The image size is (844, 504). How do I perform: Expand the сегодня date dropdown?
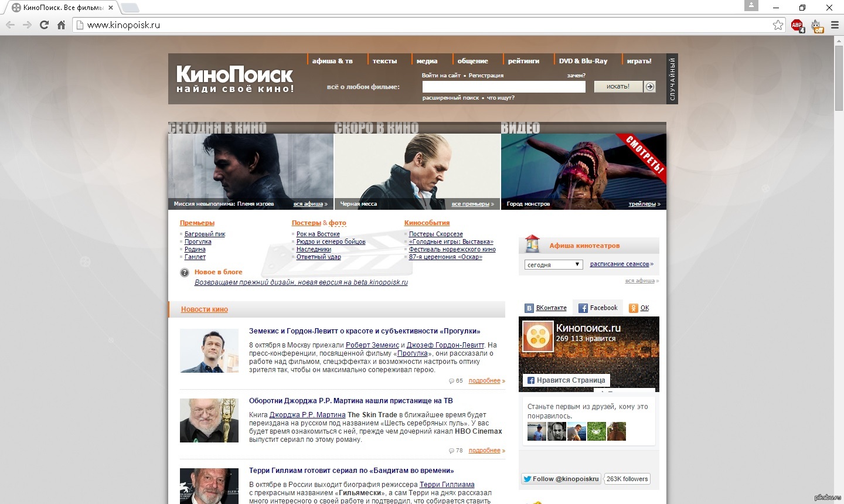pos(553,265)
